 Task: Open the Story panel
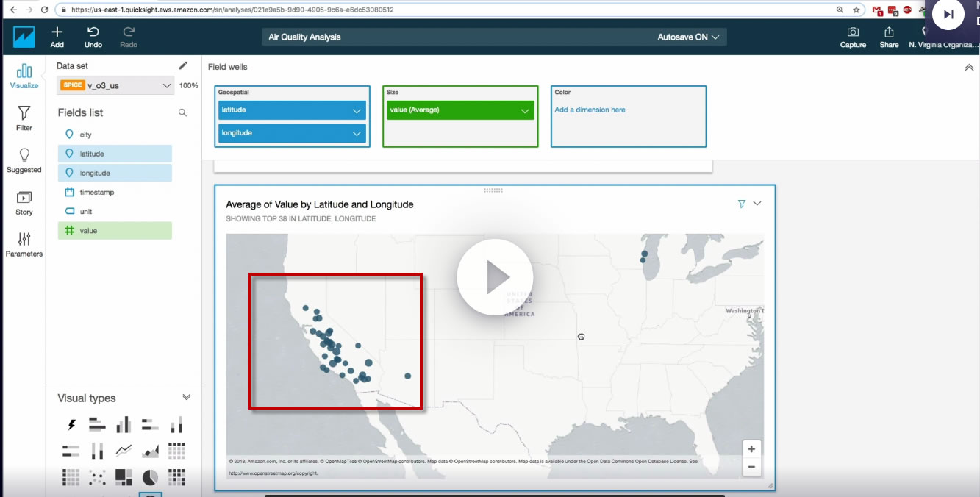tap(24, 203)
